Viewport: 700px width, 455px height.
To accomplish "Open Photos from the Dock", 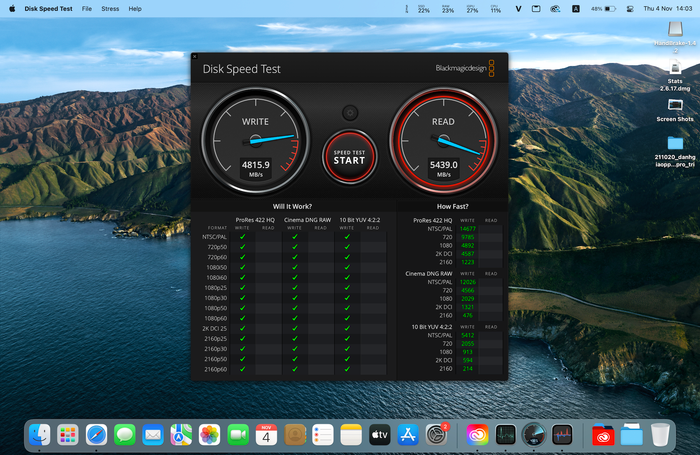I will 209,434.
